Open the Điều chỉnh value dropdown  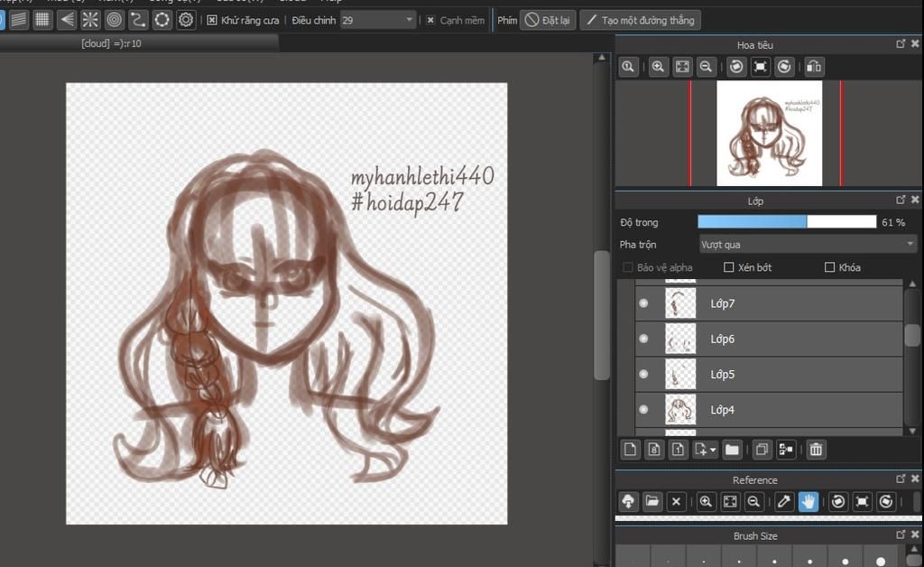click(409, 20)
